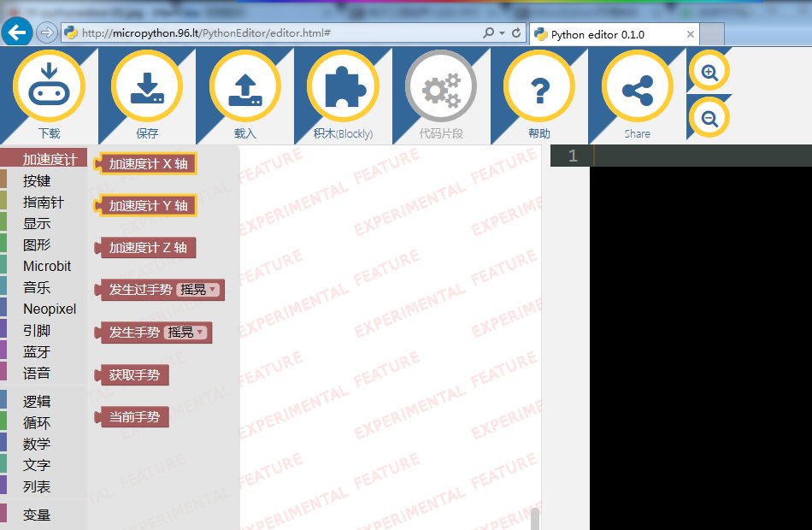812x530 pixels.
Task: Click the Load (载入) upload icon
Action: [245, 86]
